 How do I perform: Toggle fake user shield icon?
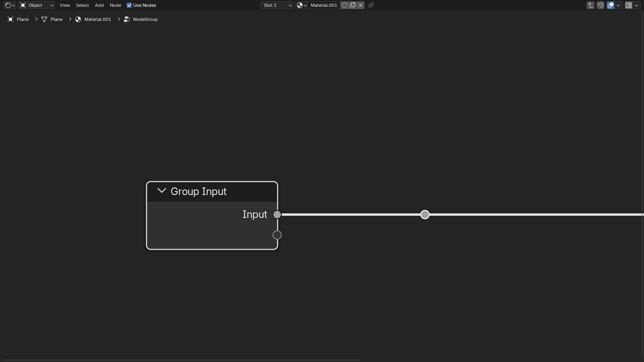(345, 5)
